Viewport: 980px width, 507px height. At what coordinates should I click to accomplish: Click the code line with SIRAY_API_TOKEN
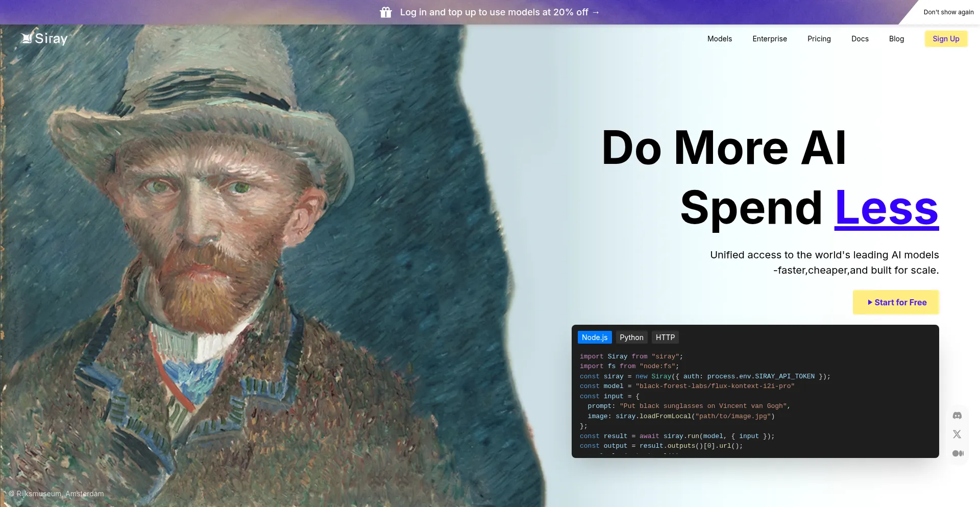coord(705,376)
